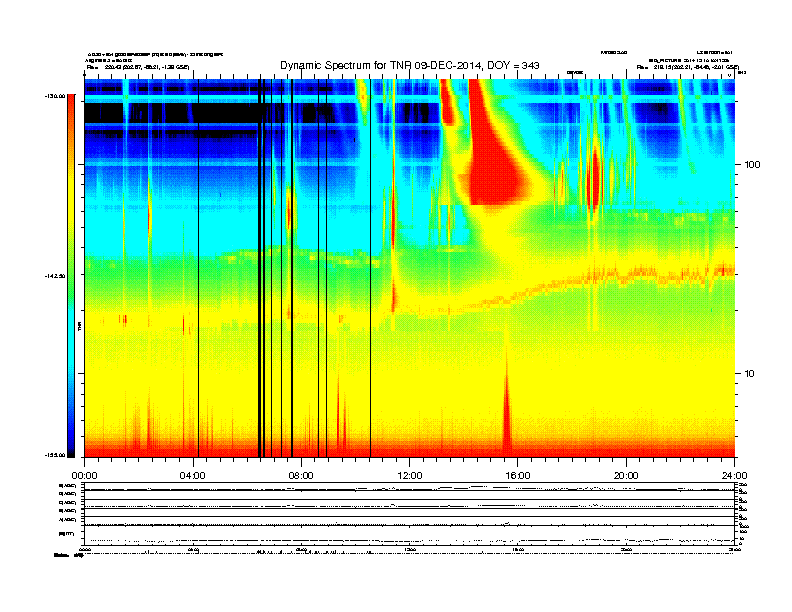Click the black data gap band at top left
This screenshot has height=612, width=792.
pyautogui.click(x=172, y=113)
